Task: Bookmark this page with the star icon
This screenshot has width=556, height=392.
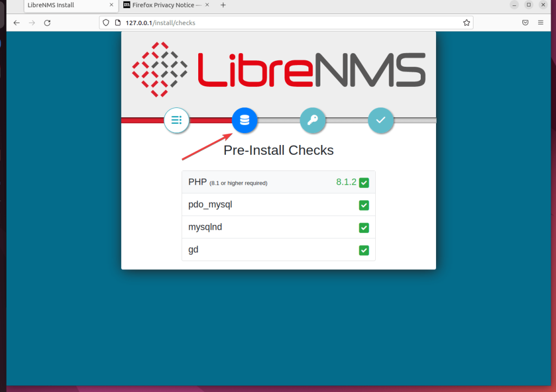Action: [466, 23]
